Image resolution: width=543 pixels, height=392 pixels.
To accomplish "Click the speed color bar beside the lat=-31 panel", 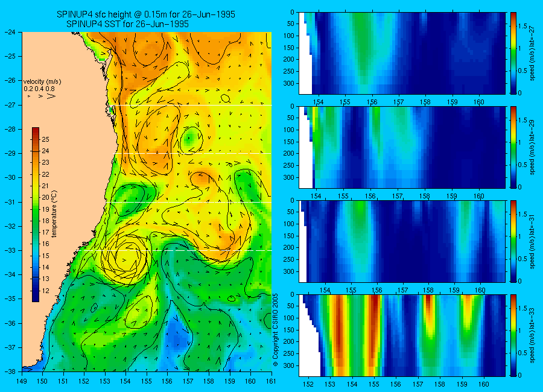I will click(x=513, y=241).
